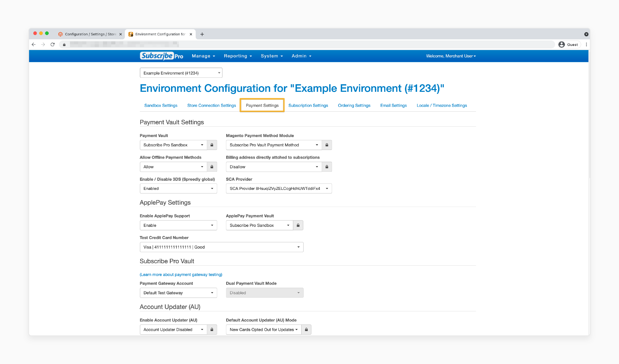This screenshot has width=619, height=364.
Task: Click lock icon beside Account Updater Disabled
Action: pos(212,329)
